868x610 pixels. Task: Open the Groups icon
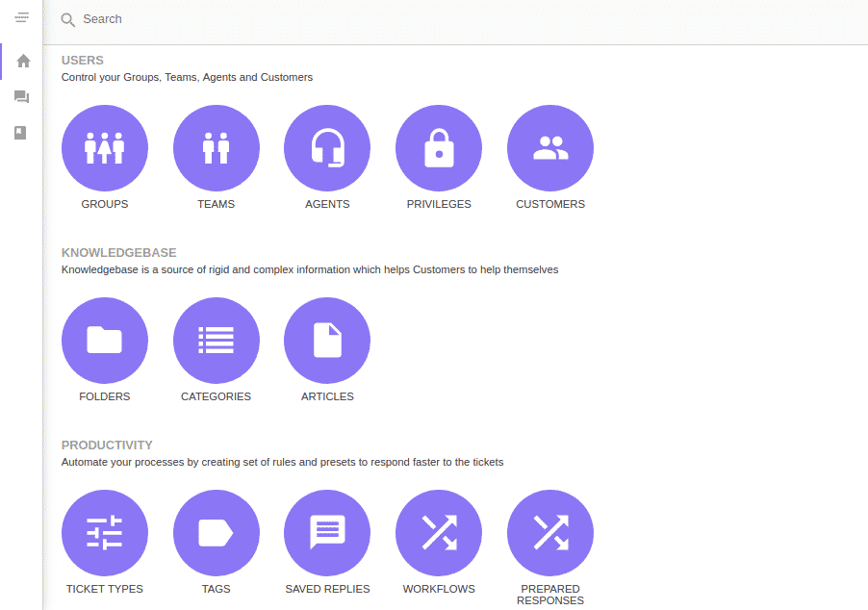click(x=105, y=148)
